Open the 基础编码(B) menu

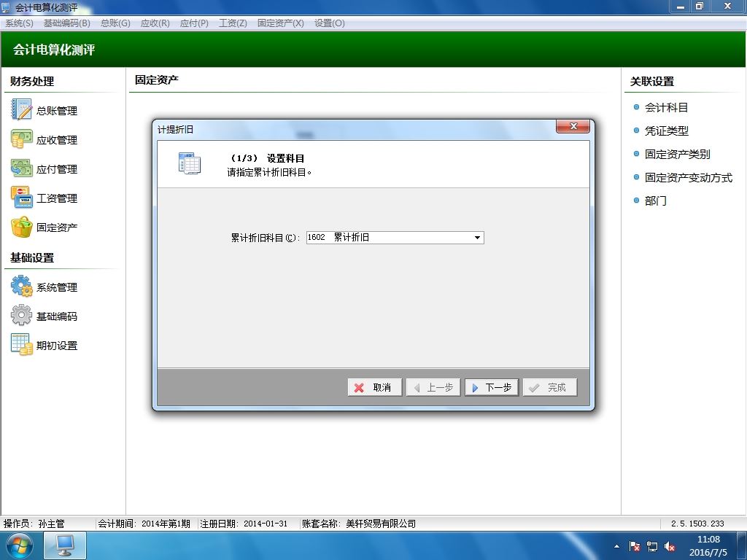click(66, 23)
